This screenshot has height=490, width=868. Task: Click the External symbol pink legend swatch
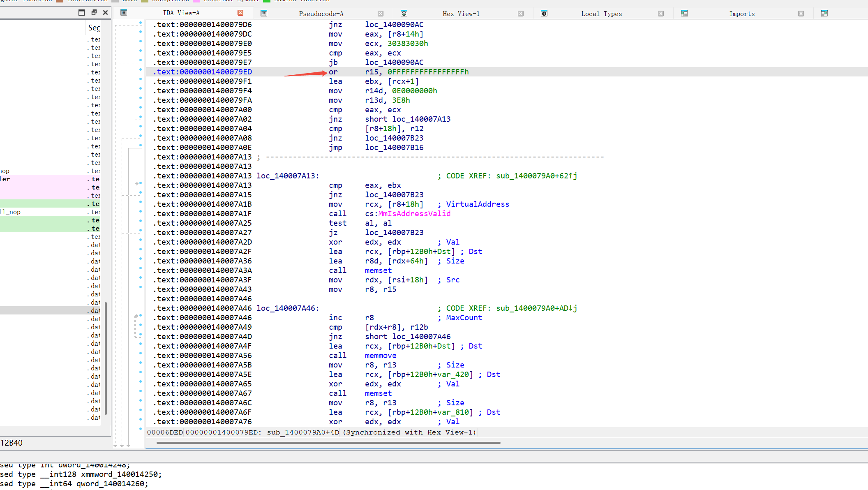(x=196, y=1)
